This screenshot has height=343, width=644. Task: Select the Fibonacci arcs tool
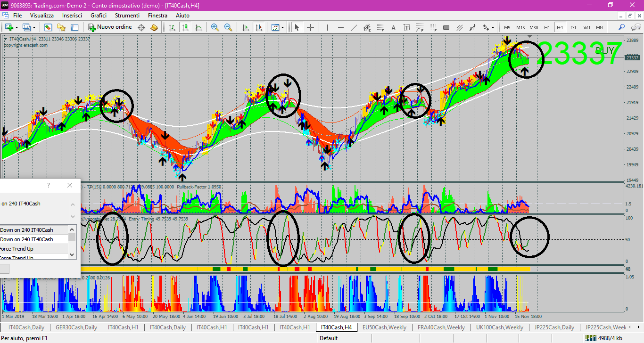tap(420, 27)
